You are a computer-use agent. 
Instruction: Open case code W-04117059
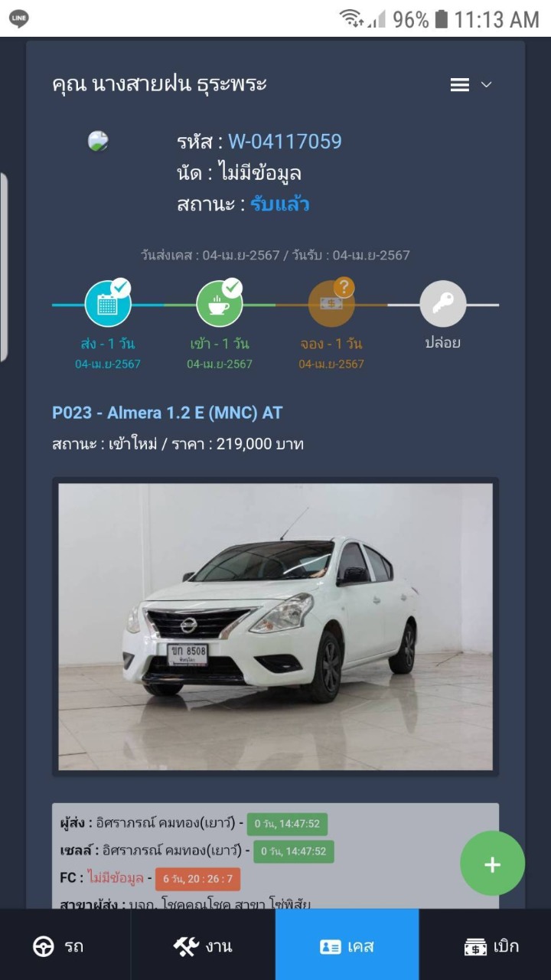tap(285, 141)
